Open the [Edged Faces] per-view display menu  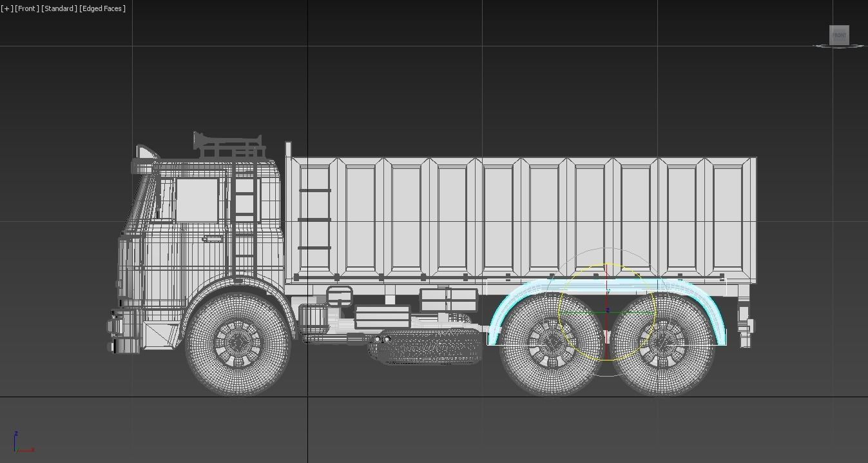[102, 8]
